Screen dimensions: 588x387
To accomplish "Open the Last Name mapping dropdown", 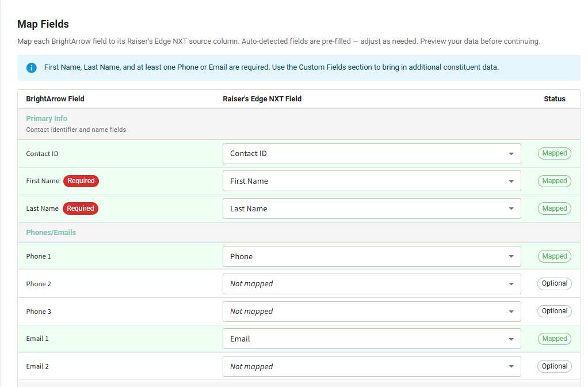I will 372,209.
